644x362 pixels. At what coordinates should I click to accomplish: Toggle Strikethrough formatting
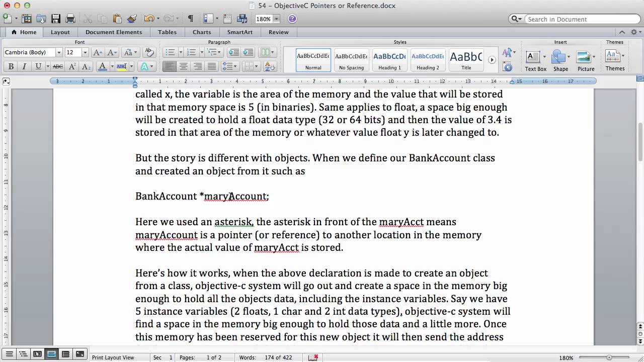58,66
